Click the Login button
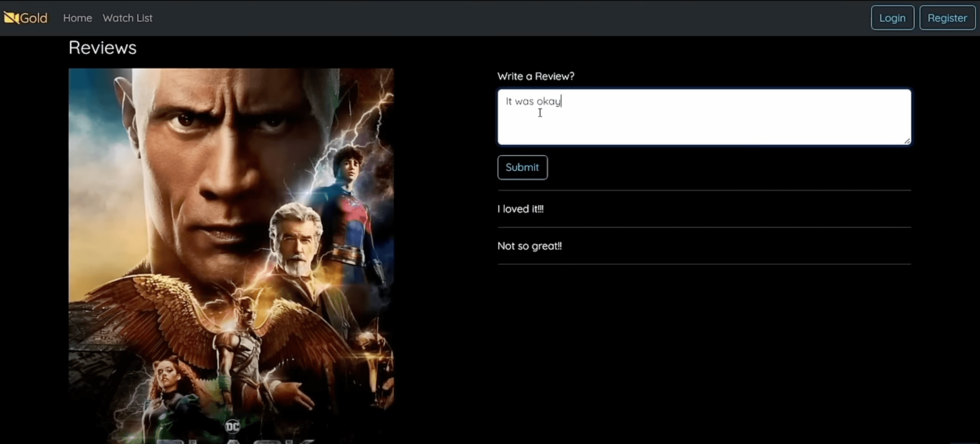980x444 pixels. [x=893, y=18]
